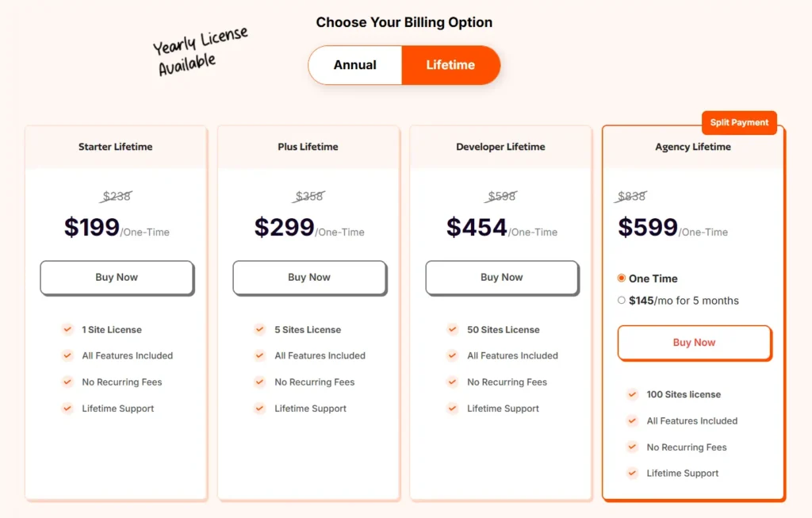Click Agency plan's Lifetime Support check icon
The image size is (812, 518).
[632, 473]
